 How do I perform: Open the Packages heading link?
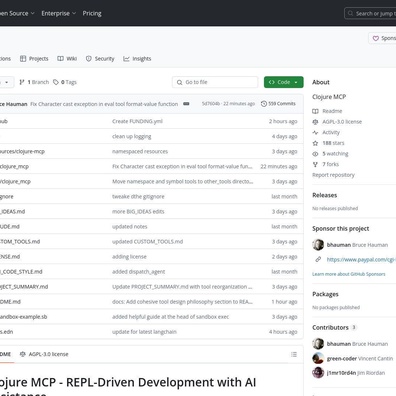pyautogui.click(x=325, y=294)
